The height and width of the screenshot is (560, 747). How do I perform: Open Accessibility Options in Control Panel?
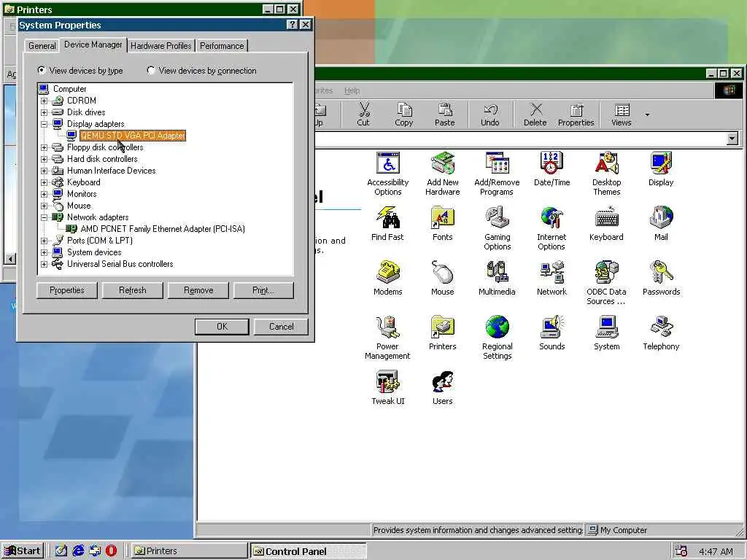tap(388, 174)
